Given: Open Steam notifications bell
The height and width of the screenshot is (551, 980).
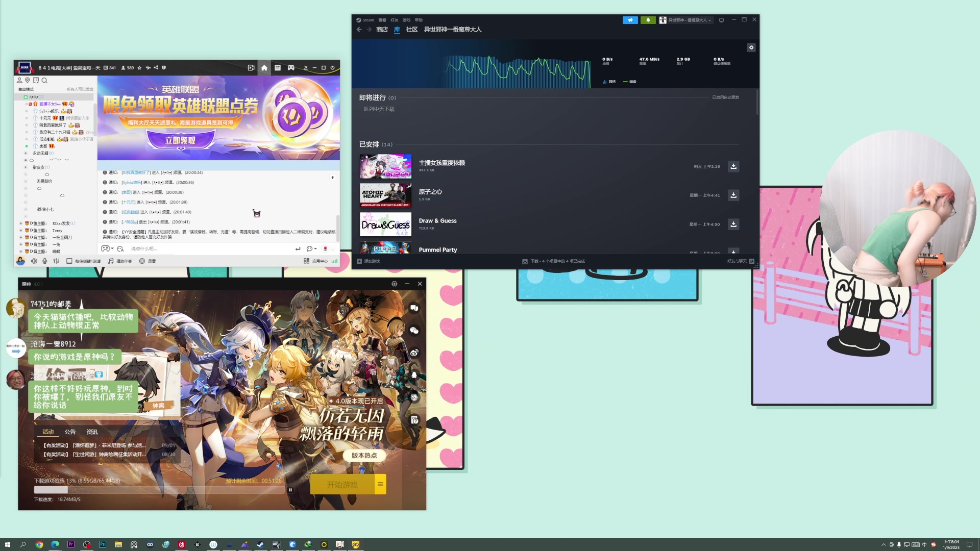Looking at the screenshot, I should click(648, 20).
